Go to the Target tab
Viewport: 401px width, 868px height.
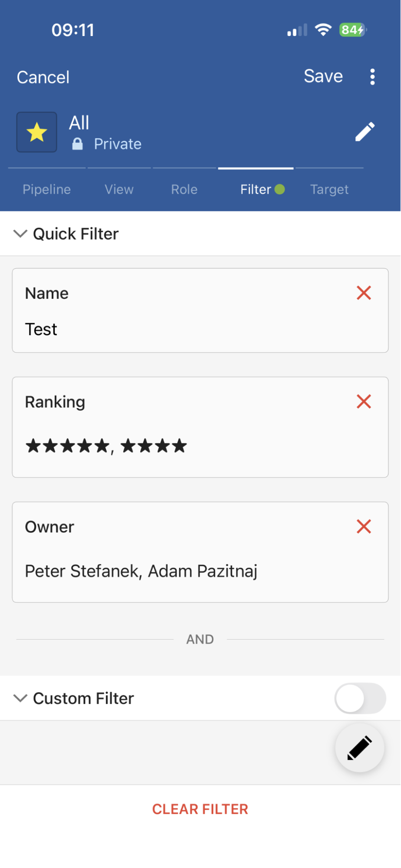pyautogui.click(x=329, y=189)
